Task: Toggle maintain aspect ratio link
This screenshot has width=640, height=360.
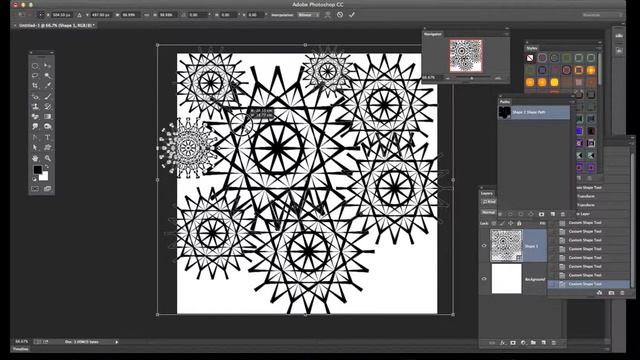Action: (147, 15)
